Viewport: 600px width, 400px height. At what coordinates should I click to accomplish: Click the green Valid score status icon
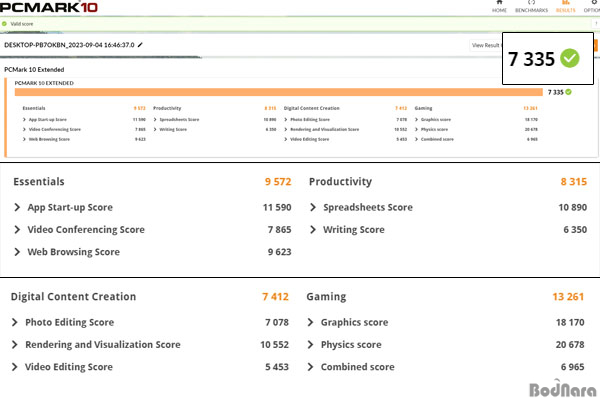tap(4, 24)
